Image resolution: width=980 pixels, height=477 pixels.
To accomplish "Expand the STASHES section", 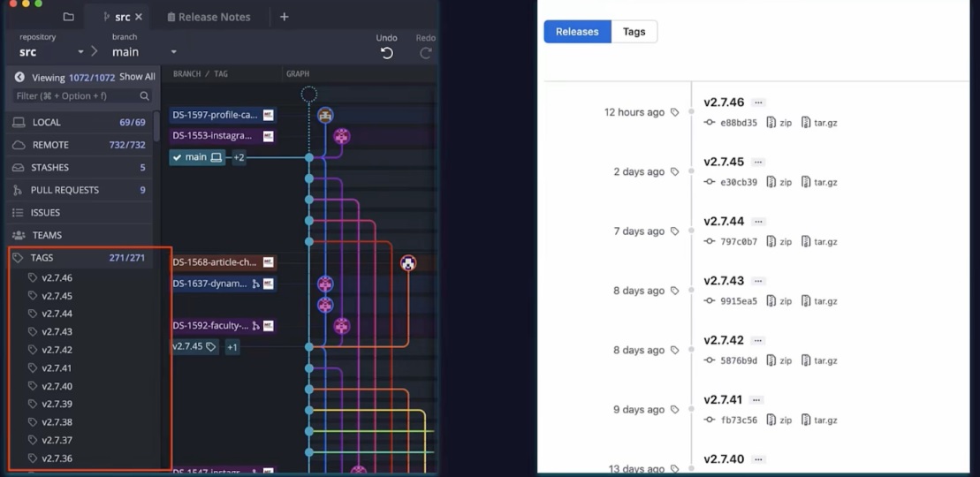I will [x=79, y=168].
